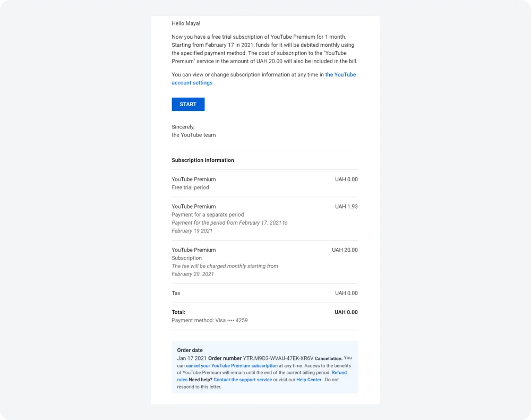This screenshot has width=531, height=420.
Task: Click the START button
Action: 187,104
